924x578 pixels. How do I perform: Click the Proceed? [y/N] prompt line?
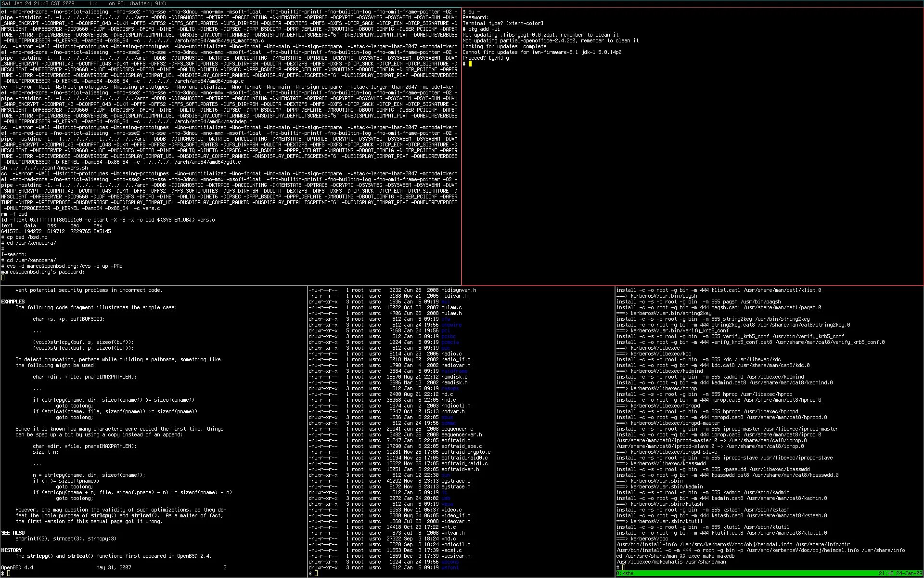coord(485,58)
